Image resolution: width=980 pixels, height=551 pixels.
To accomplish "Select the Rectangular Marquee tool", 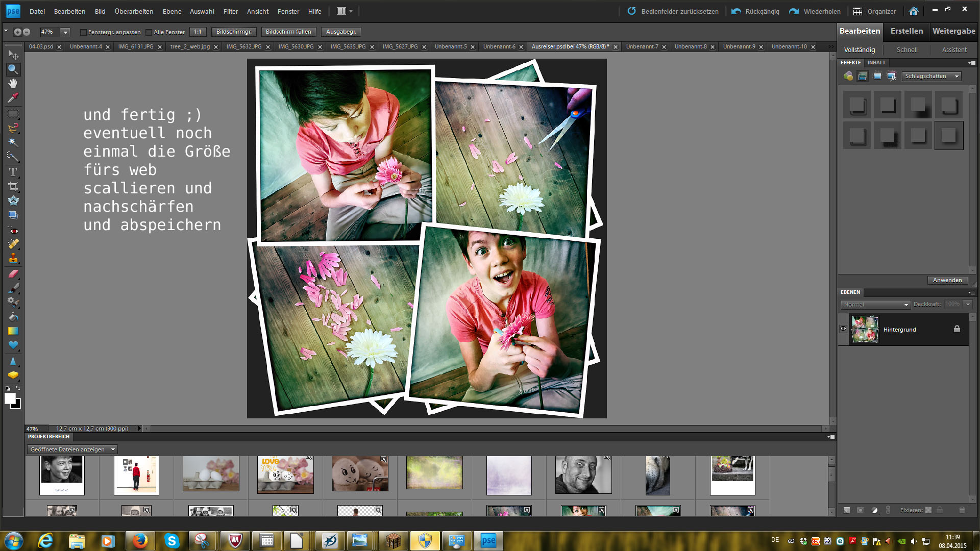I will (13, 113).
